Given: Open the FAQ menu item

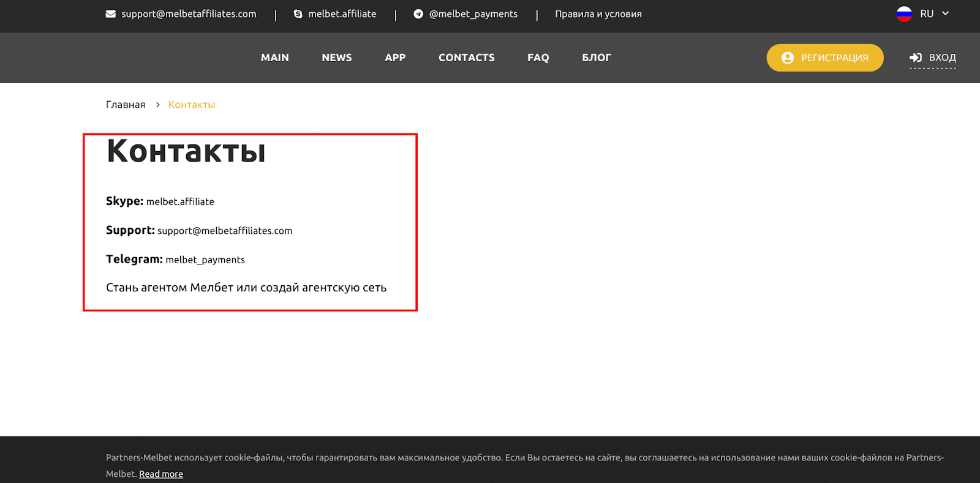Looking at the screenshot, I should pos(538,58).
